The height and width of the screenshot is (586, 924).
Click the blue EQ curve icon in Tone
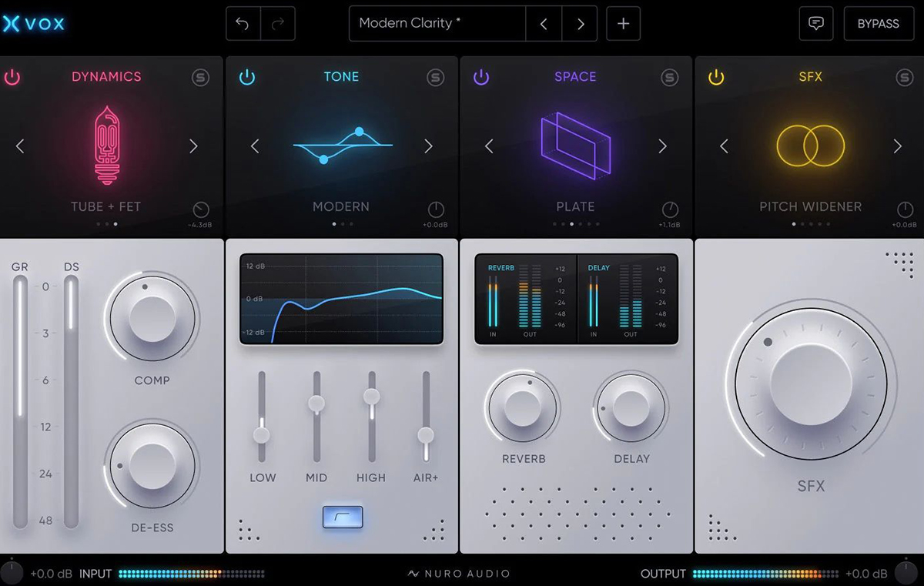click(343, 145)
